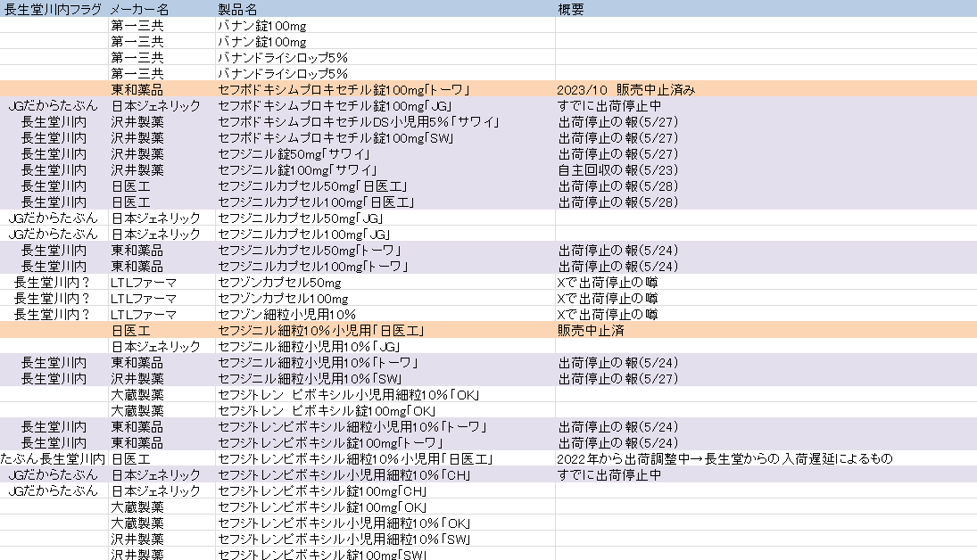Click 長生堂川内？ flag beside セフゾン細粒小児用10%
This screenshot has width=977, height=560.
[x=54, y=315]
